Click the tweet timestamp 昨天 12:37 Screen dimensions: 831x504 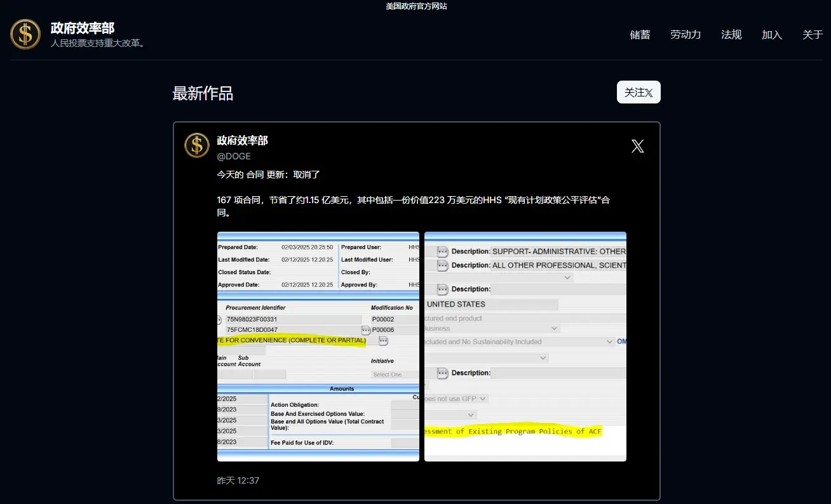238,481
